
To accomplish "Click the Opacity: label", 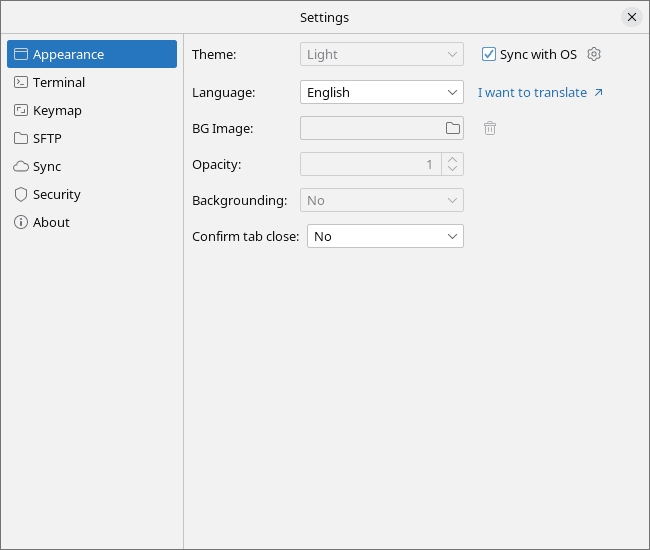I will 217,165.
